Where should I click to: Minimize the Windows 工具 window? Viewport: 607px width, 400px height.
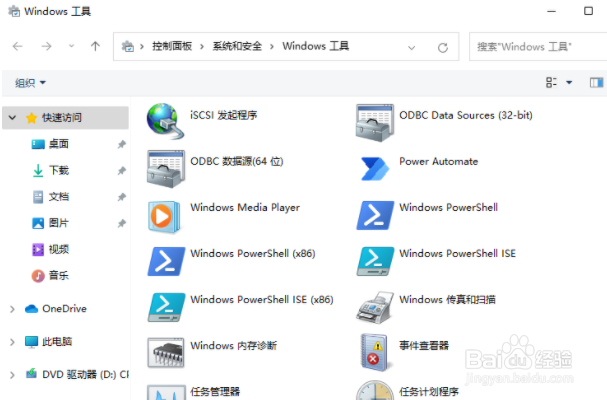(x=552, y=11)
